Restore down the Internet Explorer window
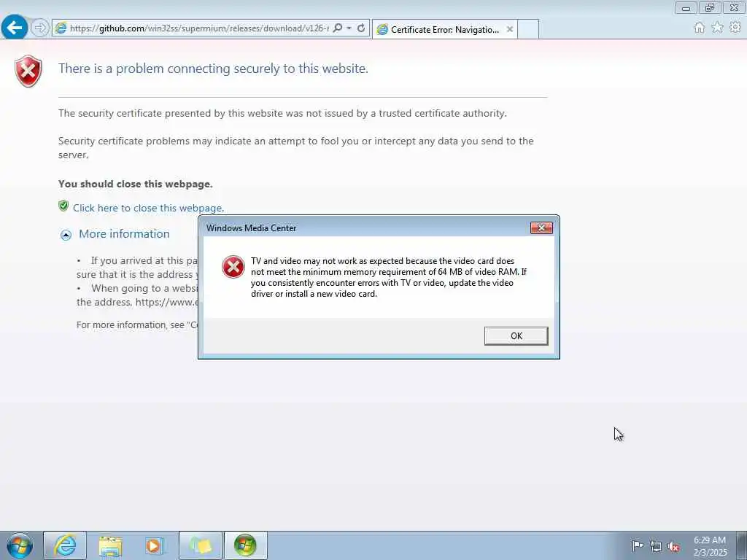 (x=710, y=7)
